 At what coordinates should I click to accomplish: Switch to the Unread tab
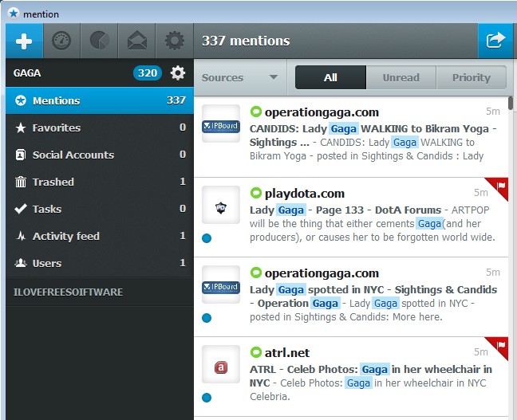(x=401, y=77)
